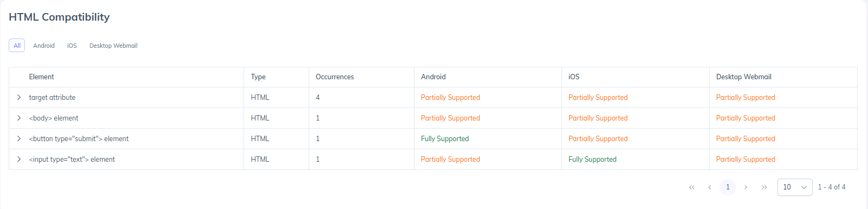Viewport: 868px width, 209px height.
Task: Go to next page arrow
Action: (746, 187)
